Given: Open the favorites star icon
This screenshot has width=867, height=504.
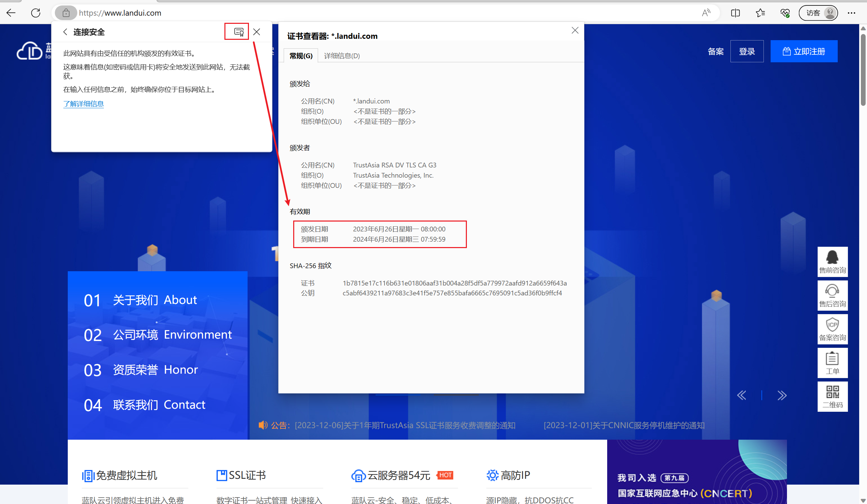Looking at the screenshot, I should tap(760, 13).
